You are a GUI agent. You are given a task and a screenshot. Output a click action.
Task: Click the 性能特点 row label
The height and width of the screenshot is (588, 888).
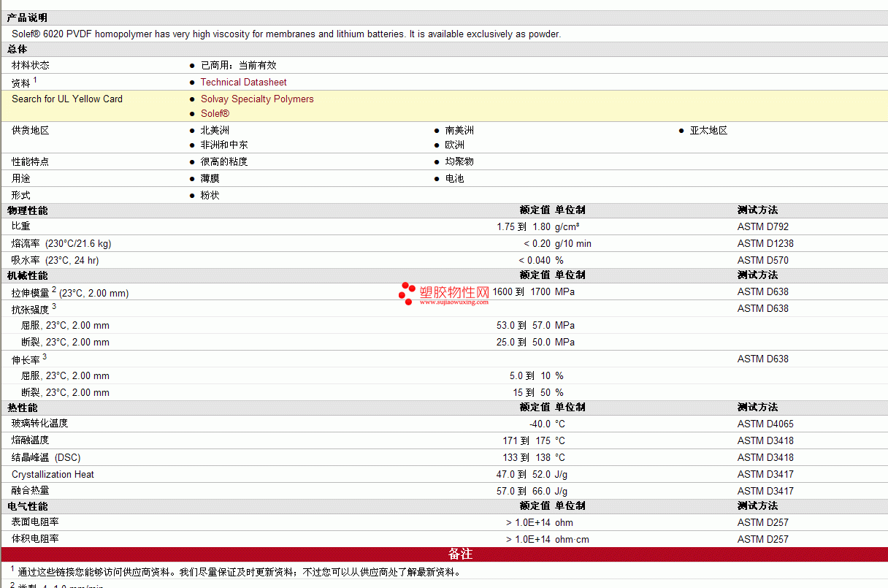[31, 162]
